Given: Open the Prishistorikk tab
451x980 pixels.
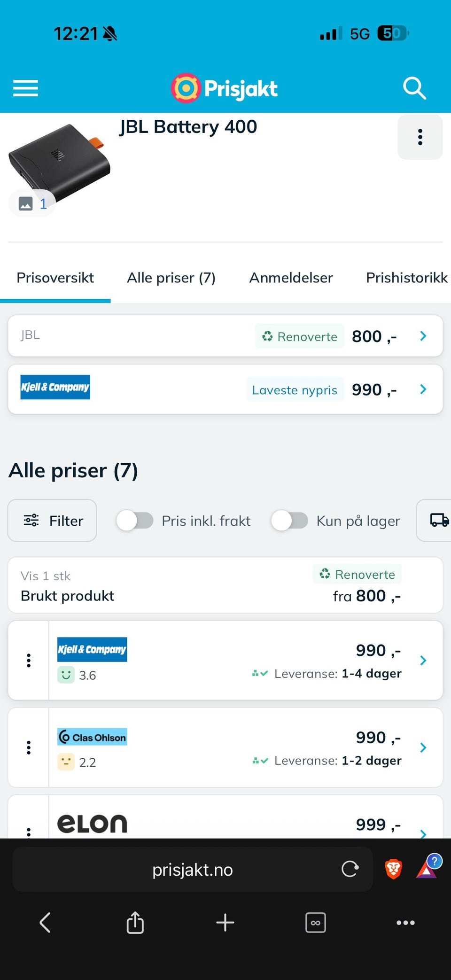Looking at the screenshot, I should pyautogui.click(x=406, y=278).
